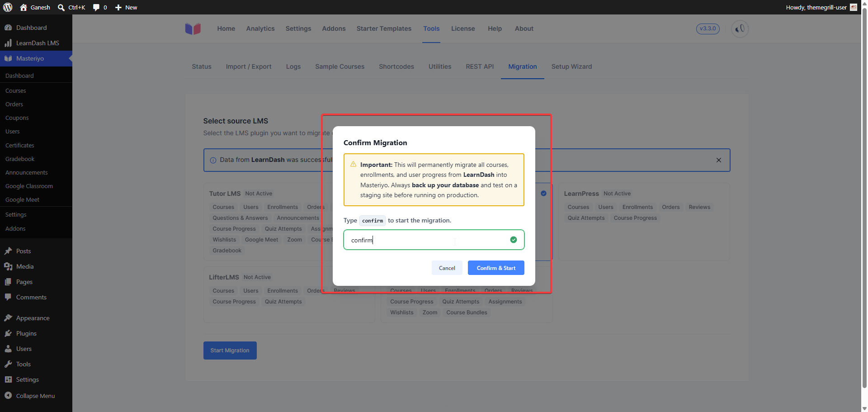868x412 pixels.
Task: Open LearnDash LMS in the sidebar
Action: pyautogui.click(x=36, y=43)
